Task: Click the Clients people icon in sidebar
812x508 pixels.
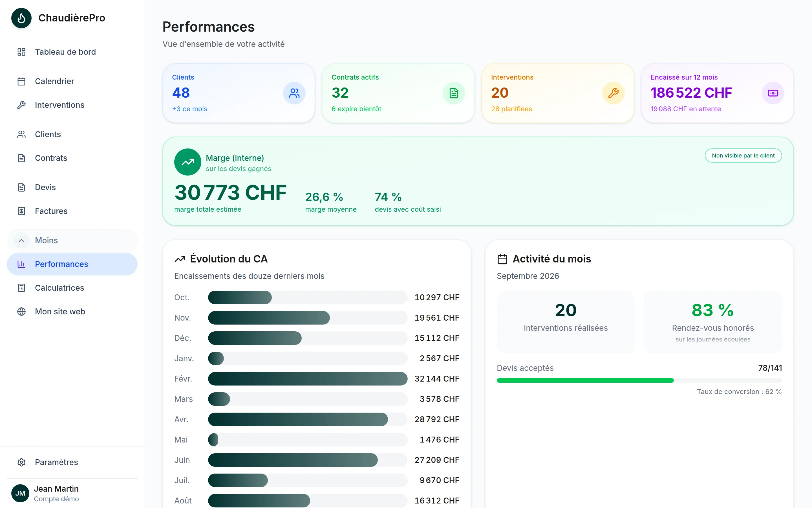Action: click(21, 134)
